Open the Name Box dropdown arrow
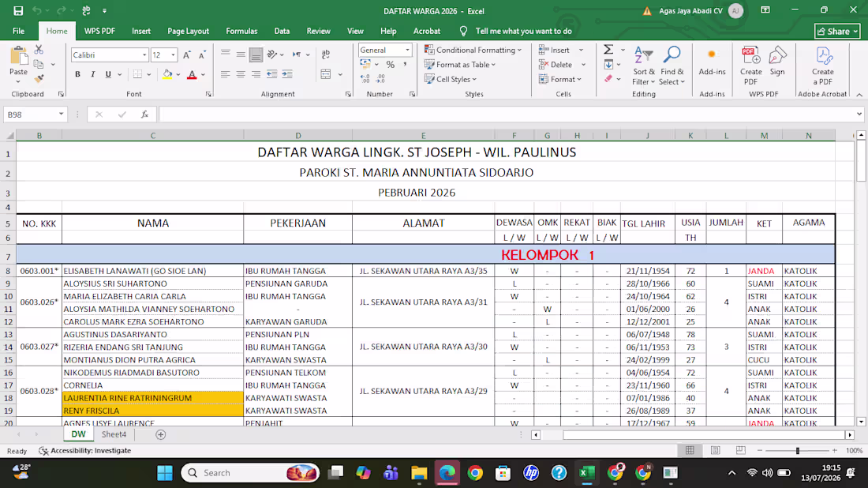The height and width of the screenshot is (488, 868). click(61, 114)
